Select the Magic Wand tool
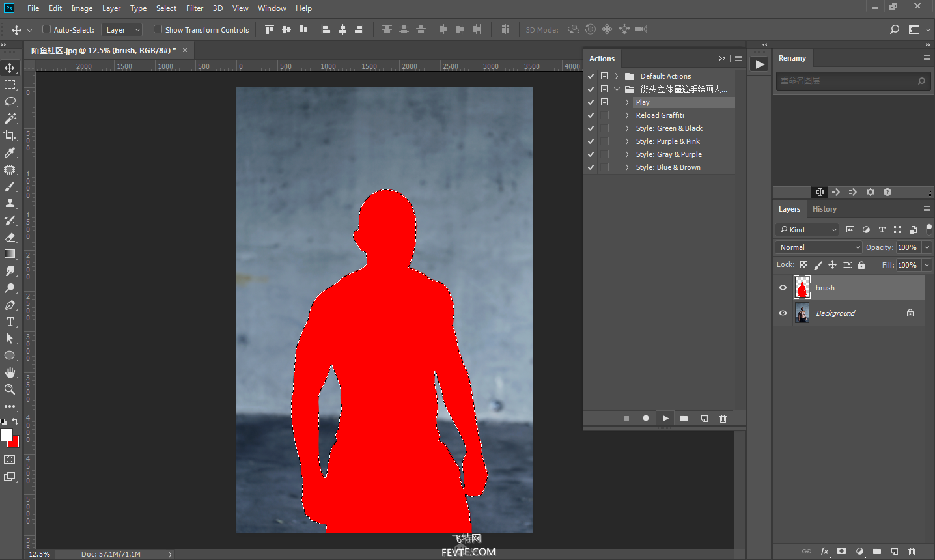935x560 pixels. coord(10,119)
